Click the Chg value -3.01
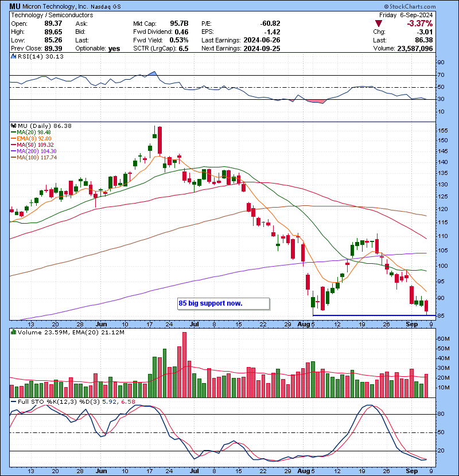 425,32
